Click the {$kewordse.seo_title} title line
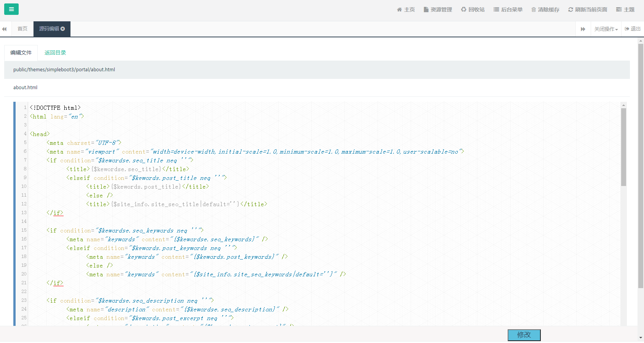Viewport: 644px width, 343px height. click(x=128, y=169)
